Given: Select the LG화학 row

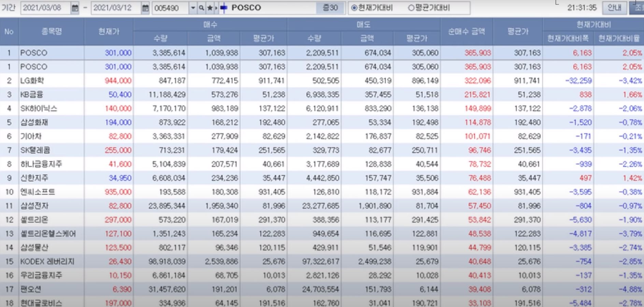Looking at the screenshot, I should (x=322, y=81).
